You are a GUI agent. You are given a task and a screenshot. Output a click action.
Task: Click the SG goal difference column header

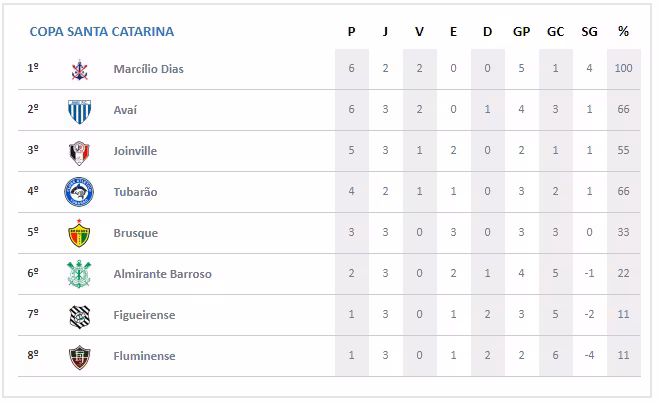click(589, 32)
